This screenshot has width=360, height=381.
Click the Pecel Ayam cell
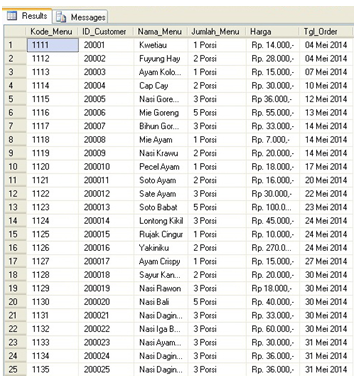tap(161, 167)
